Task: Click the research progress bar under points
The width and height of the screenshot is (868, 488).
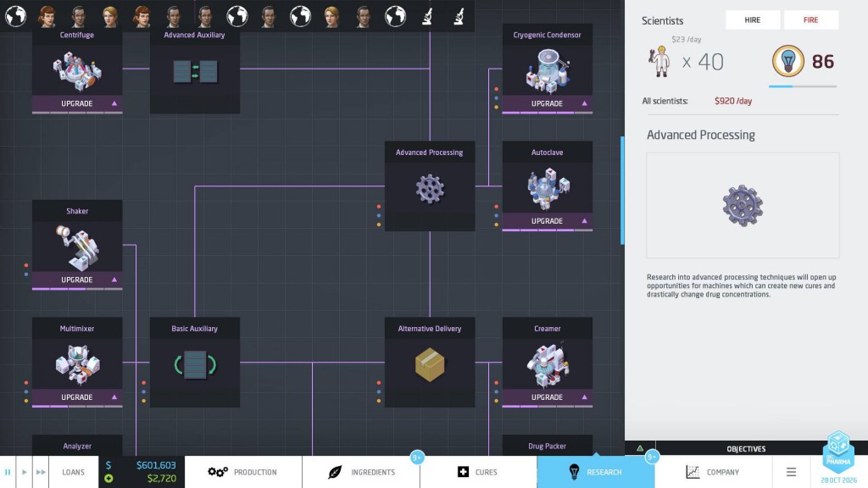Action: pos(803,86)
